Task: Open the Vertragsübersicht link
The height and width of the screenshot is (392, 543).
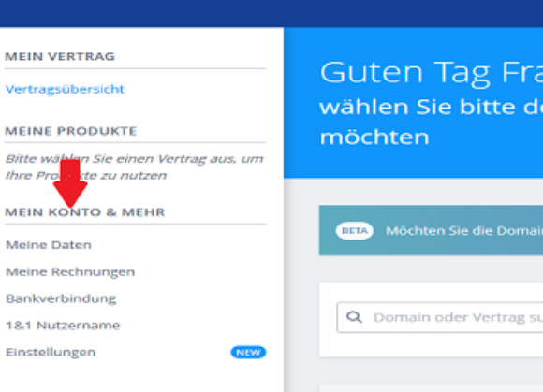Action: 65,89
